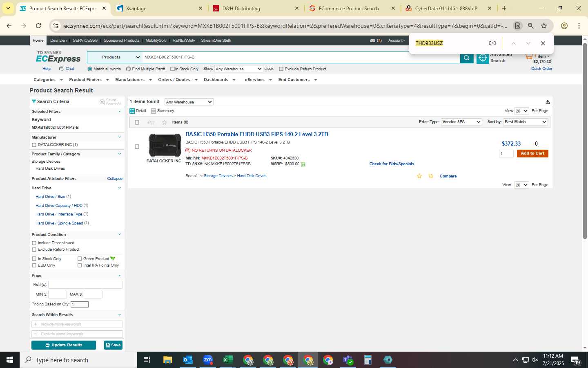Open Show Any Warehouse dropdown near search bar

[x=238, y=69]
